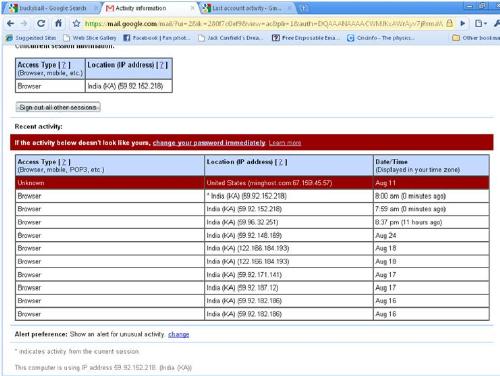Open the Web Slice Gallery bookmark

(x=90, y=38)
